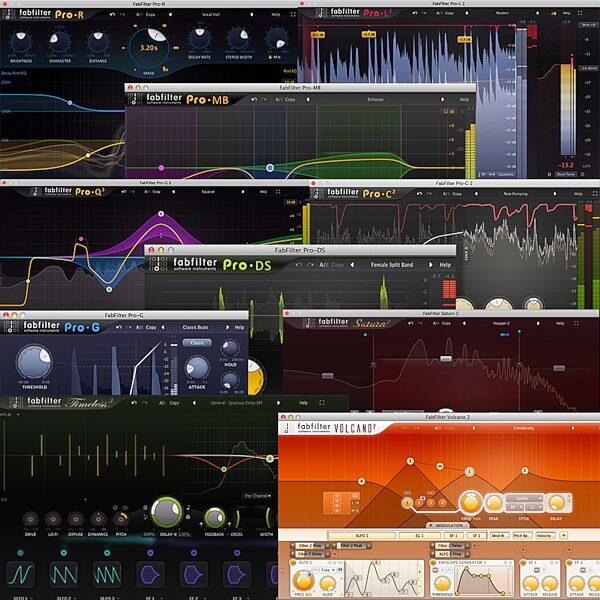The height and width of the screenshot is (600, 600).
Task: Click the large Delay knob in Timeless 3
Action: point(166,512)
